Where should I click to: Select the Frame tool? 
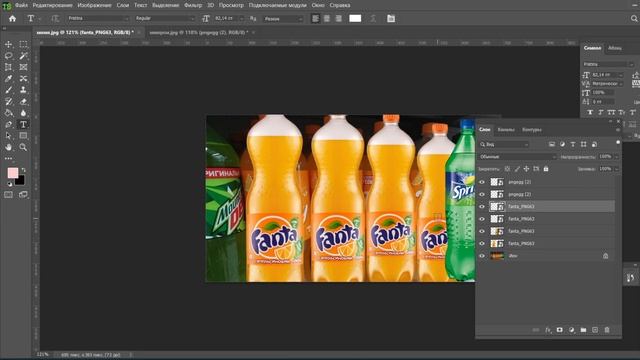23,67
